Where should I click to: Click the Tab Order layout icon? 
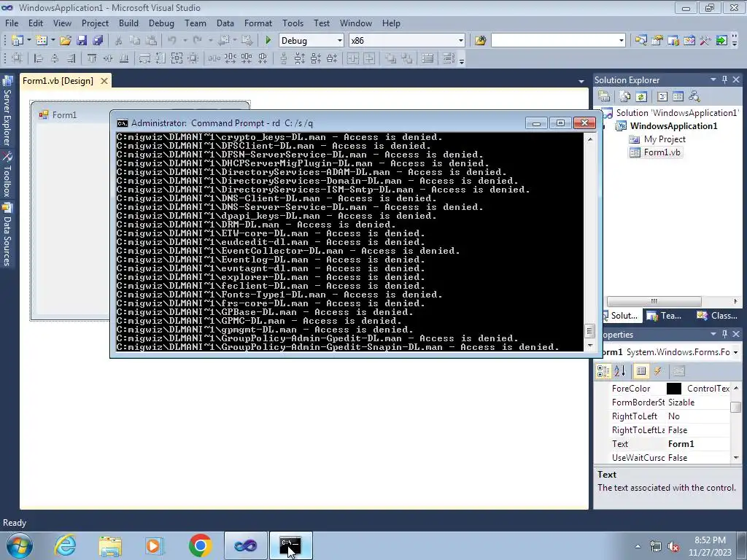tap(449, 58)
